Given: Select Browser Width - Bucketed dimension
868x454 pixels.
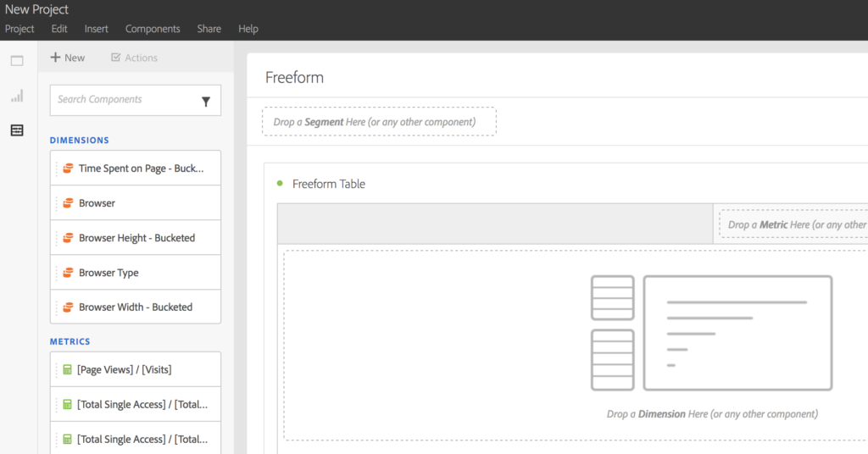Looking at the screenshot, I should [136, 307].
